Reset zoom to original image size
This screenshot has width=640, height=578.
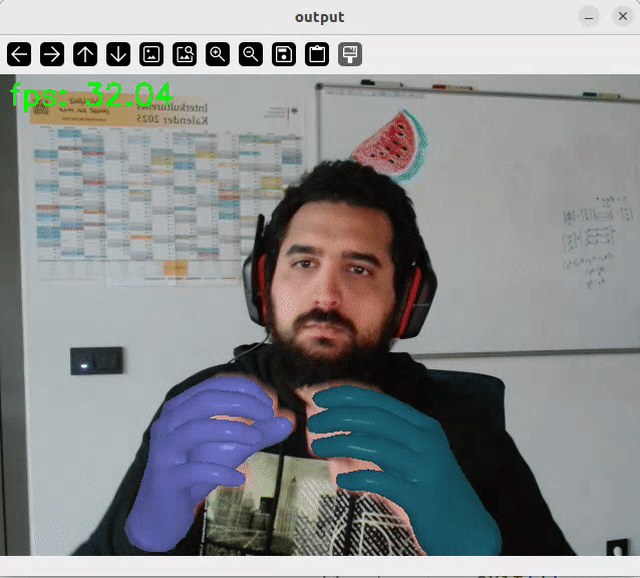point(151,54)
